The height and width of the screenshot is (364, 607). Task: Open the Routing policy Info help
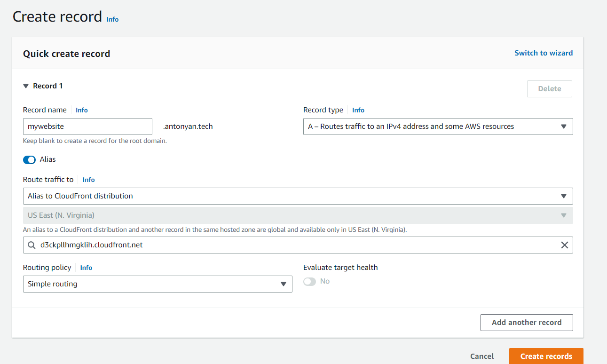(x=86, y=267)
